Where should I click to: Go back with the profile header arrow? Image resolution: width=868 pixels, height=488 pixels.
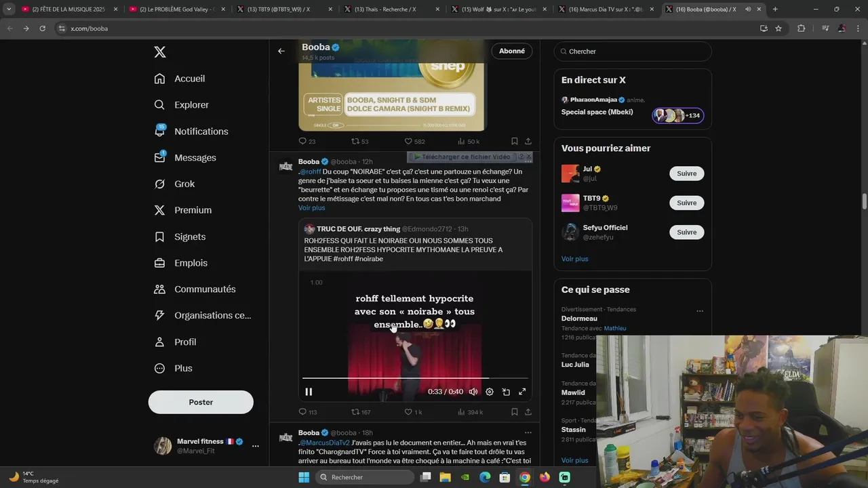click(281, 51)
